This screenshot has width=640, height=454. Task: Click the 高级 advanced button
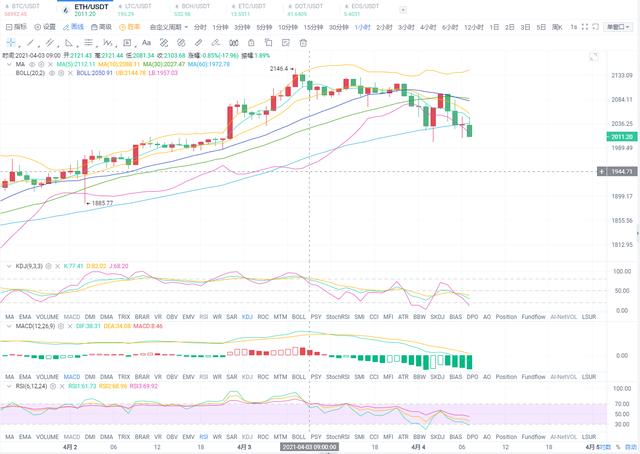(x=101, y=27)
